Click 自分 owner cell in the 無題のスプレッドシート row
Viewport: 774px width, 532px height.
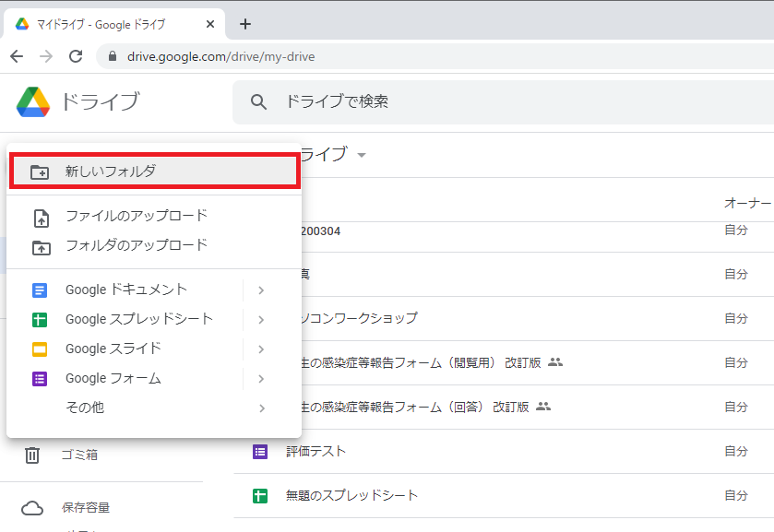(x=736, y=495)
